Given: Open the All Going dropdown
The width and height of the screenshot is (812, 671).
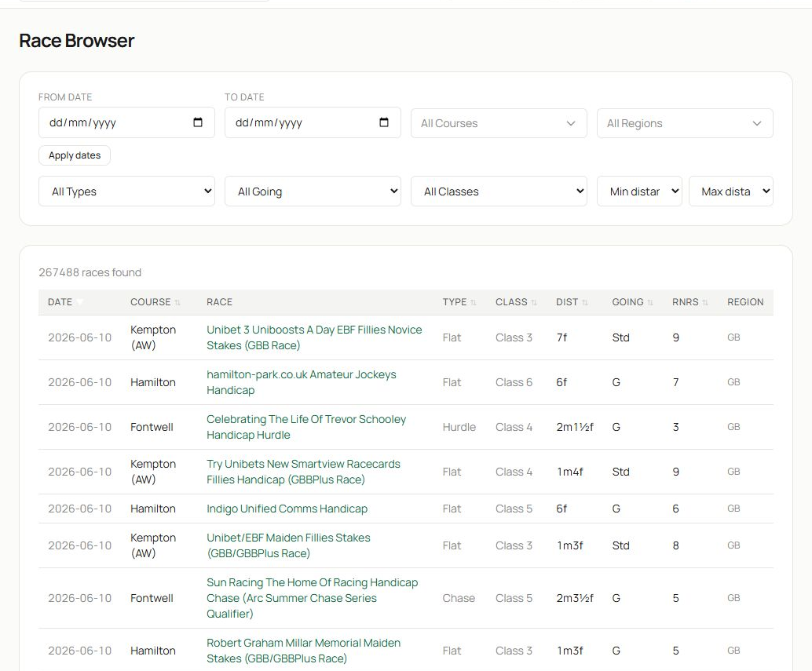Looking at the screenshot, I should (x=313, y=191).
